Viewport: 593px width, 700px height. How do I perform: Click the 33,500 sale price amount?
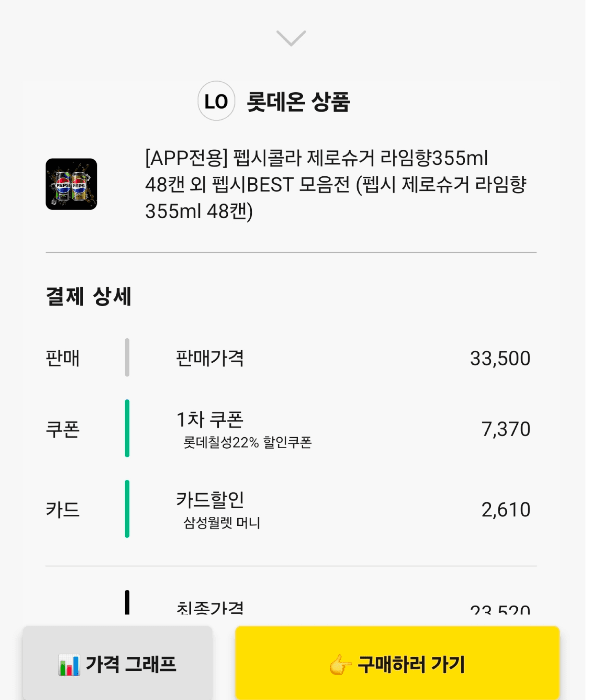[500, 358]
